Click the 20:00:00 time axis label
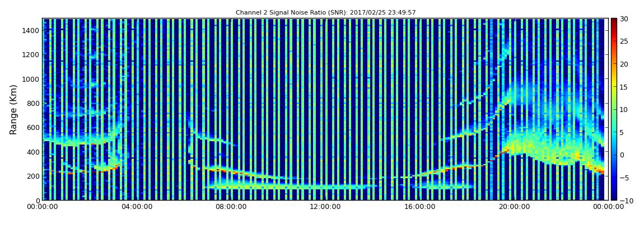The width and height of the screenshot is (644, 228). point(514,207)
